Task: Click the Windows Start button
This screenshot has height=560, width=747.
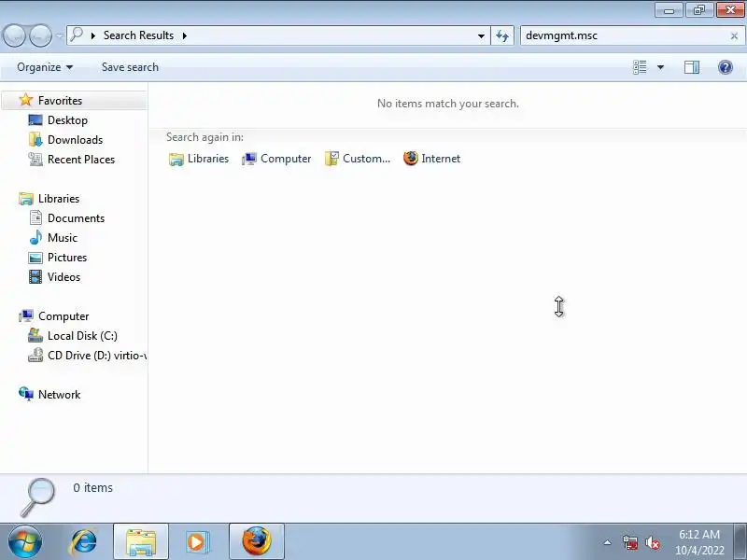Action: [x=25, y=542]
